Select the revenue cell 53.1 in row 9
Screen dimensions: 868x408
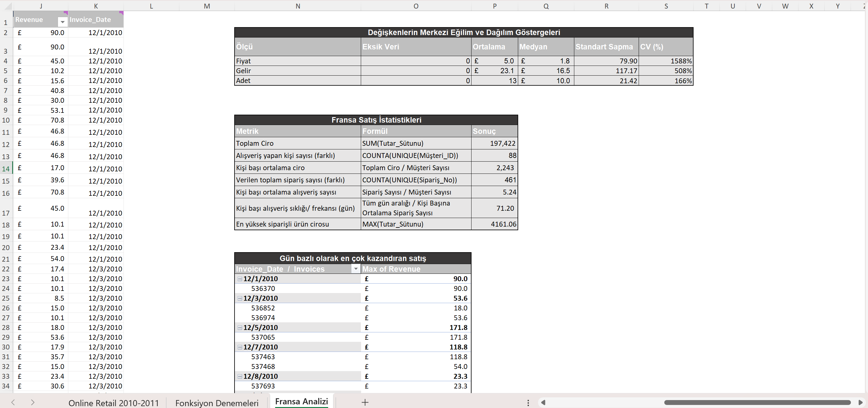pos(41,110)
